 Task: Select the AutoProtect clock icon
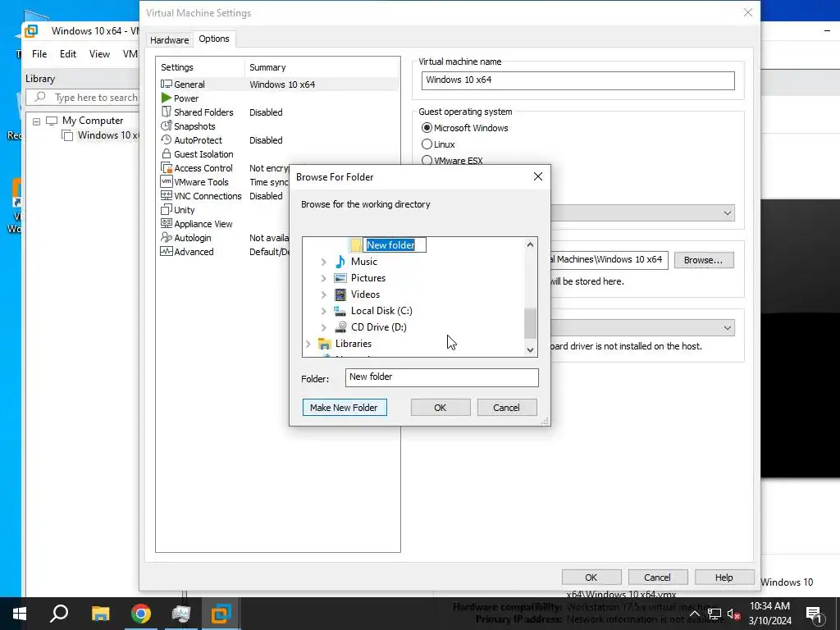click(167, 139)
